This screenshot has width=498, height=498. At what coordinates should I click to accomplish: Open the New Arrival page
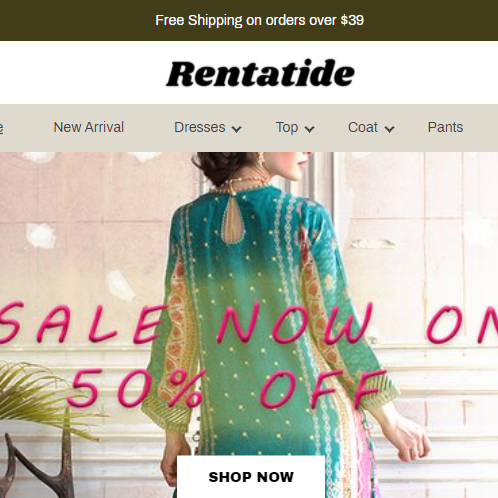pyautogui.click(x=89, y=127)
